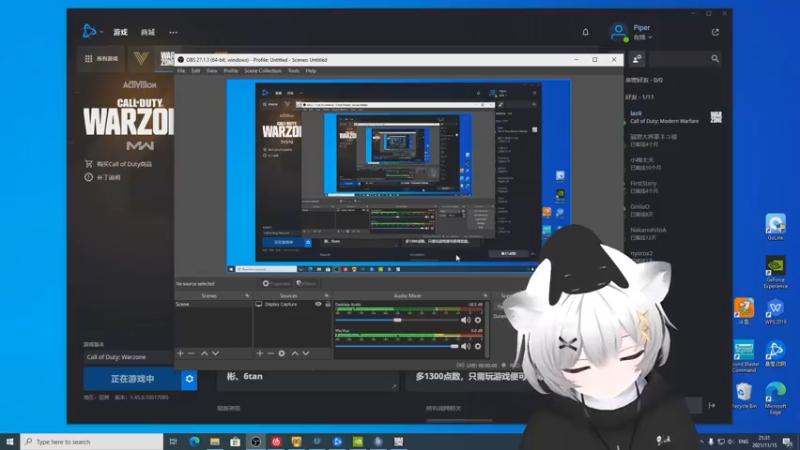The height and width of the screenshot is (450, 800).
Task: Click the 正在游戏中 play button
Action: coord(132,379)
